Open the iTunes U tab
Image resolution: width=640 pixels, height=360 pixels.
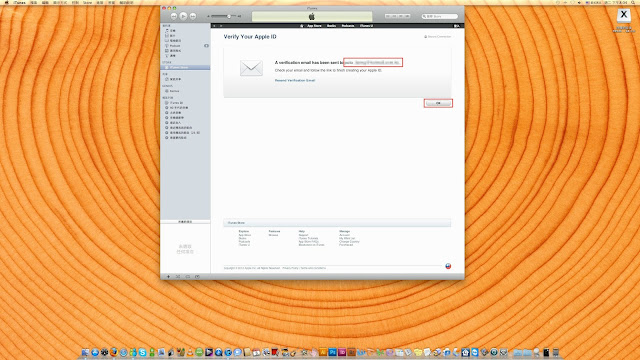(x=367, y=26)
